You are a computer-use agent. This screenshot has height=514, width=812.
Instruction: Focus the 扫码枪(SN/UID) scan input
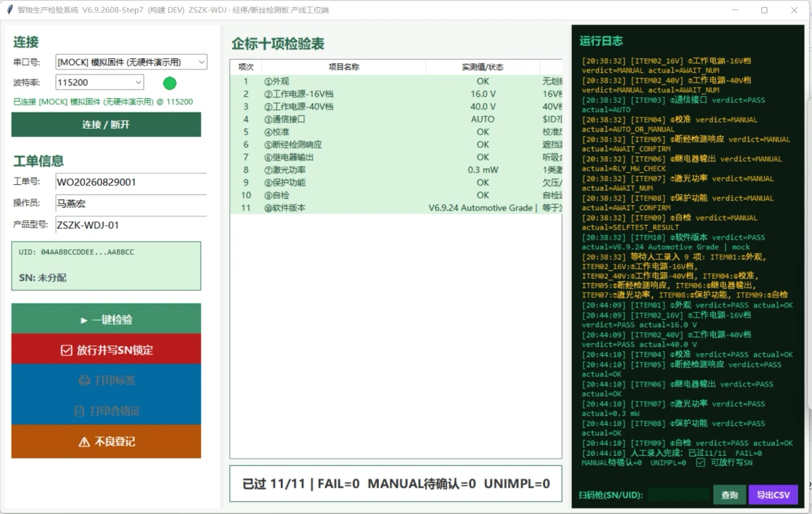(679, 495)
